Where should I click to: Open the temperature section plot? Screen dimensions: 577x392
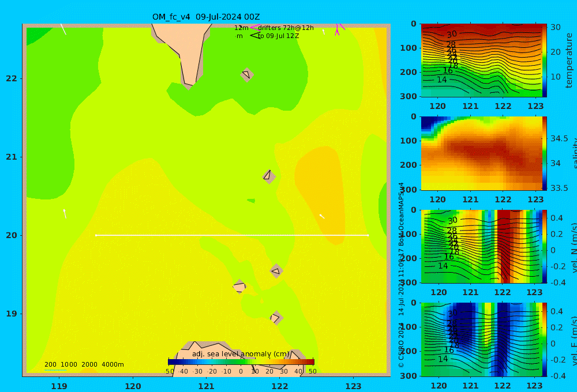[482, 61]
